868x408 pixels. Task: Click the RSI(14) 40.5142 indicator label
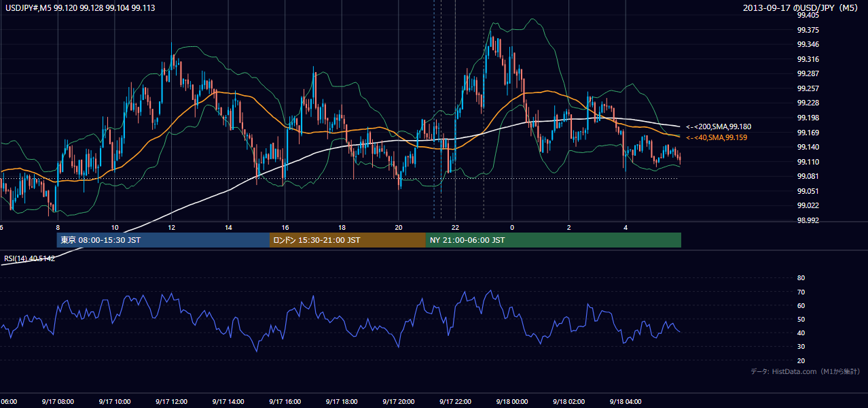click(30, 258)
